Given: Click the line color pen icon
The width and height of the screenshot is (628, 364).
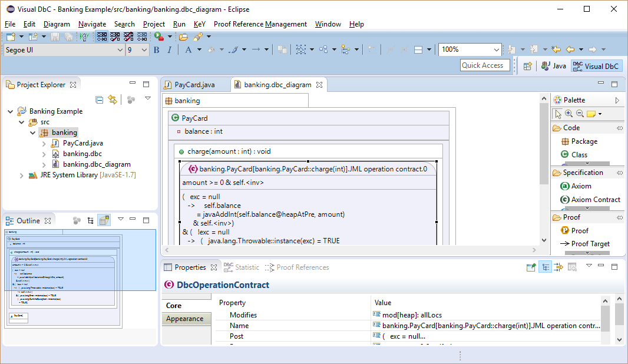Looking at the screenshot, I should (233, 49).
